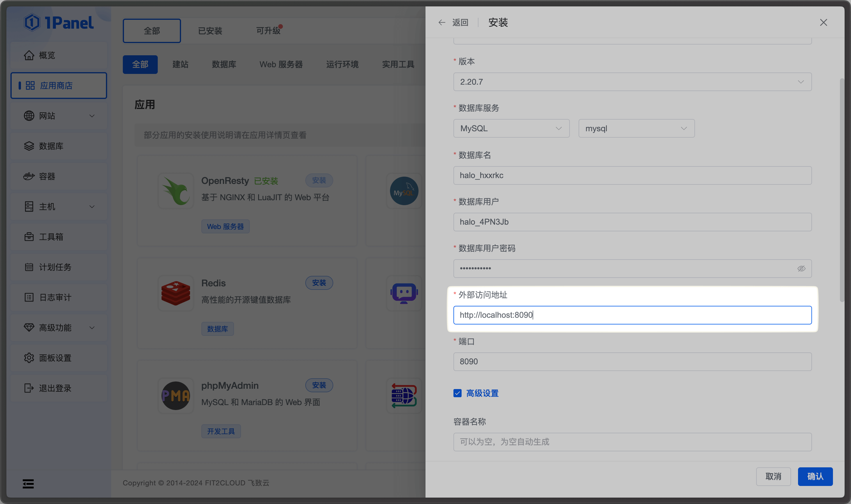Open the 版本 2.20.7 dropdown
The image size is (851, 504).
click(632, 82)
